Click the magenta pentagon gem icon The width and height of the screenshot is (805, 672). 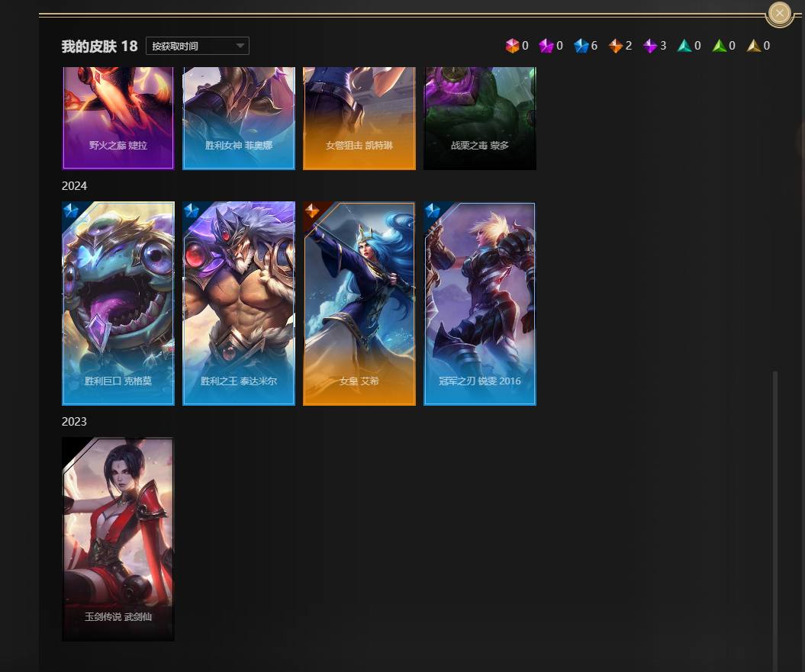(546, 46)
